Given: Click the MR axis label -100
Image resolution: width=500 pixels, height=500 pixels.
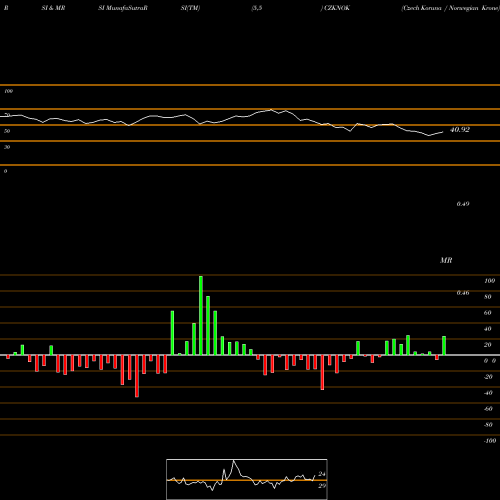Looking at the screenshot, I should click(490, 441).
